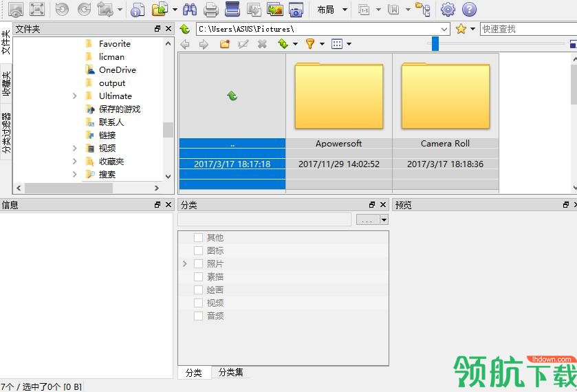577x392 pixels.
Task: Switch to the 文件夹 side tab
Action: [x=6, y=42]
